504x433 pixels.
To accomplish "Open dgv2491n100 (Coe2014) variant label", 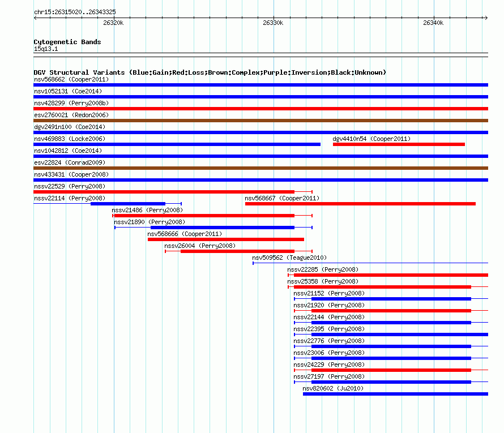I will [70, 127].
